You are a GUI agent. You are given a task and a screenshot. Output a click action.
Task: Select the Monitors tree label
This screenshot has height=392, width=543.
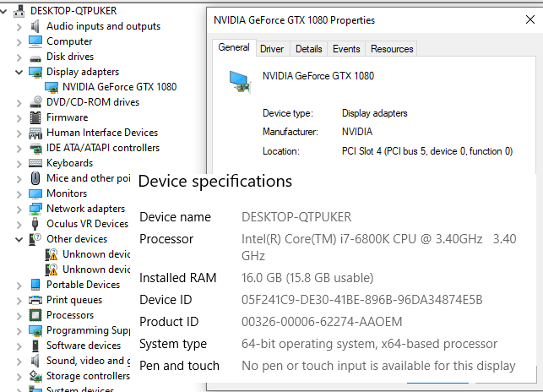67,193
